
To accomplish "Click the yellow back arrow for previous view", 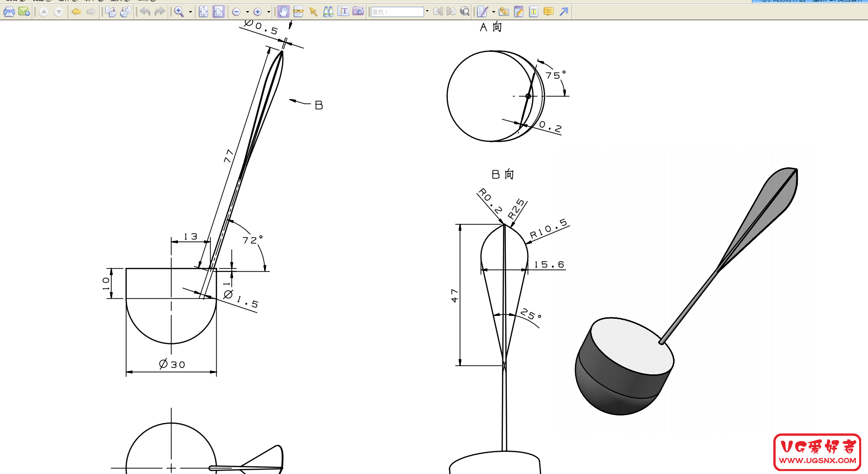I will [x=76, y=12].
